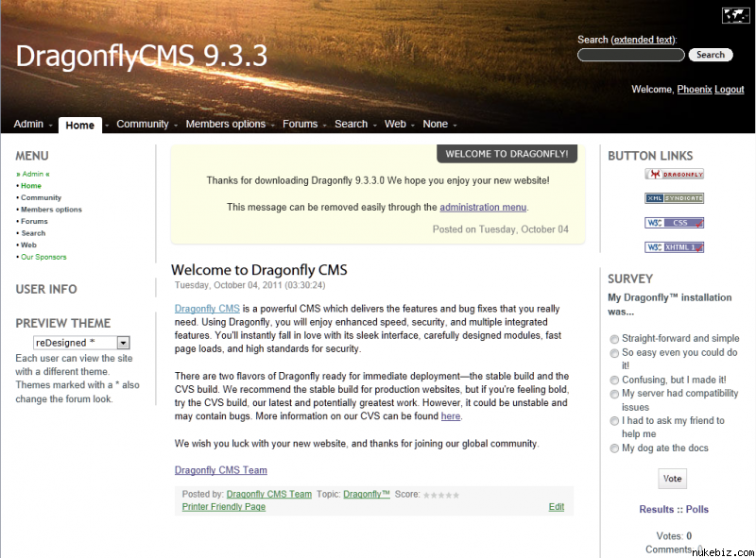Select 'So easy even you could do it!' option
Viewport: 756px width, 558px height.
(x=614, y=353)
